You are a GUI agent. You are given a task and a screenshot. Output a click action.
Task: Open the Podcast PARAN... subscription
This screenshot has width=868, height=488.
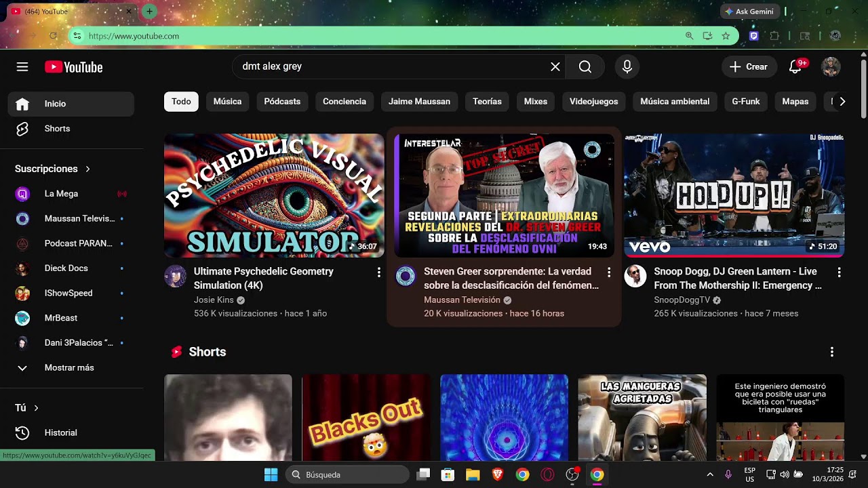click(71, 243)
